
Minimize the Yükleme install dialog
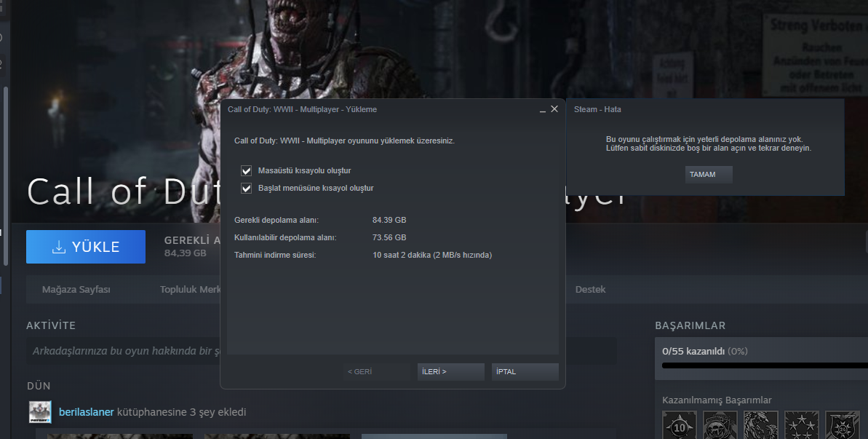tap(543, 110)
